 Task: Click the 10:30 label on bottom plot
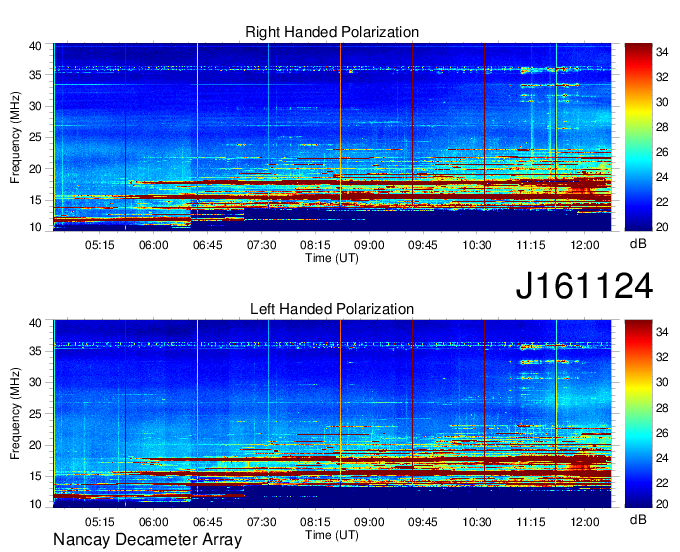pyautogui.click(x=477, y=522)
